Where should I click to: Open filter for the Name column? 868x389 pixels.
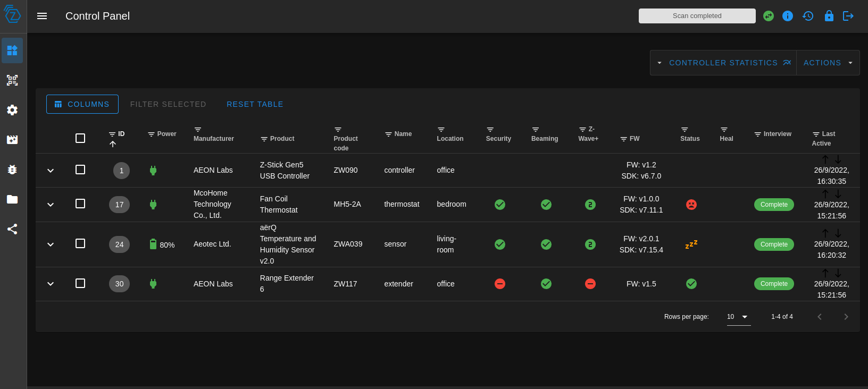click(388, 134)
